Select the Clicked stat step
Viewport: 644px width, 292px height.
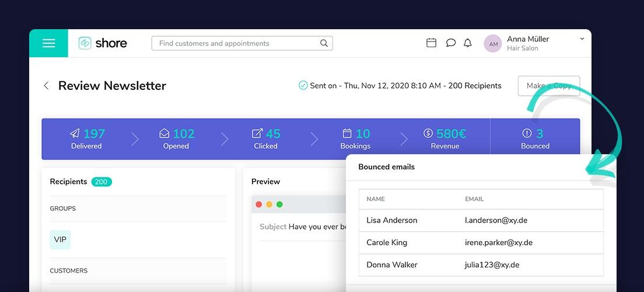coord(266,139)
